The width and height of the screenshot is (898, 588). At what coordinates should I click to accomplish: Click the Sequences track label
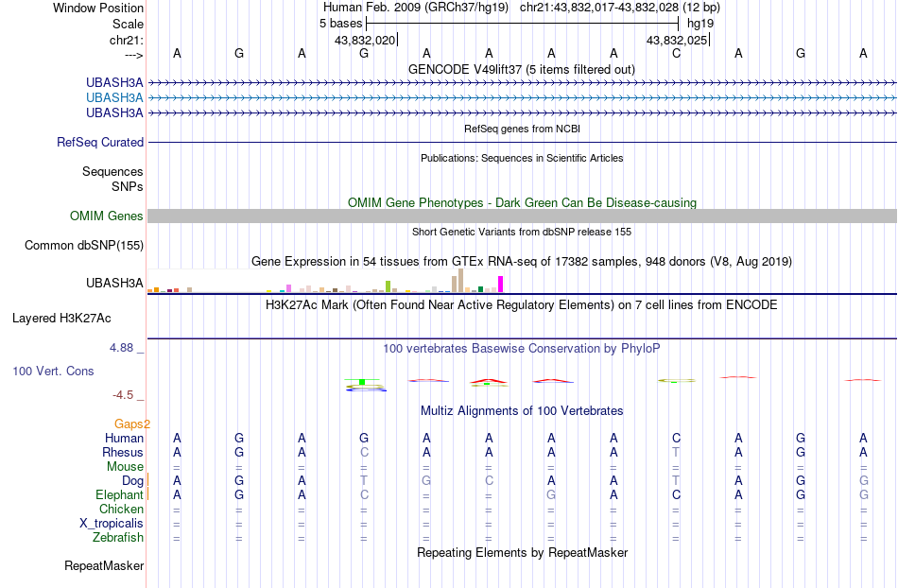(112, 172)
